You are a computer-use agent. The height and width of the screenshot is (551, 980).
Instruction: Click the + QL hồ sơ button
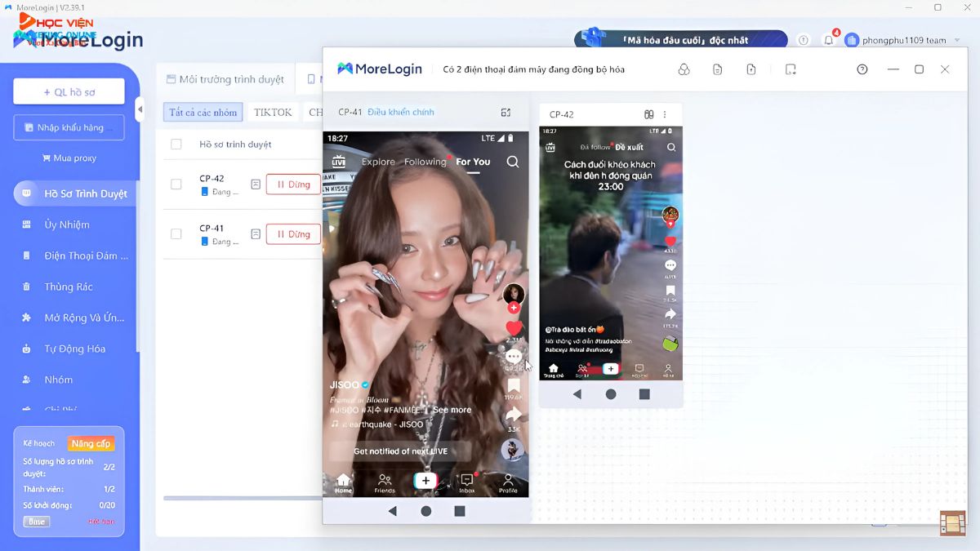69,91
